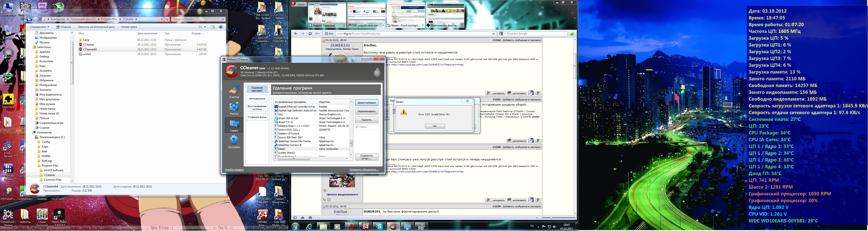Screen dimensions: 868x231
Task: Open the Реестр section in CCleaner
Action: (234, 109)
